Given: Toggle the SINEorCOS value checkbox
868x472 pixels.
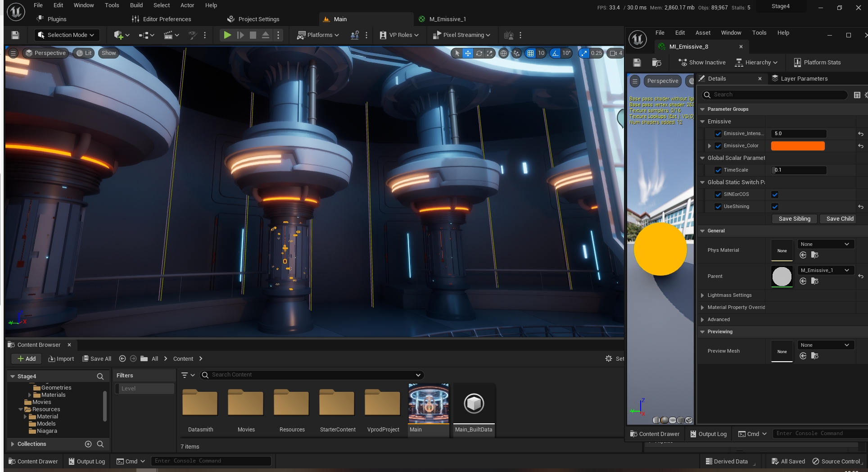Looking at the screenshot, I should tap(775, 195).
